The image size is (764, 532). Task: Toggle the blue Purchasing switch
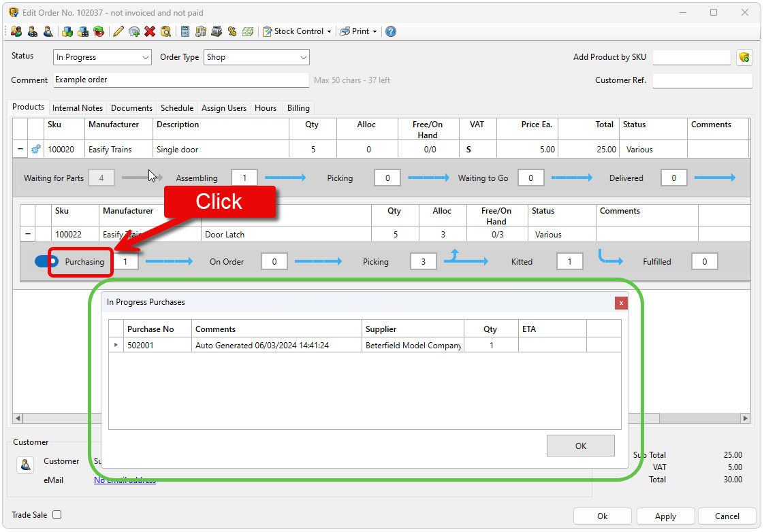(46, 262)
